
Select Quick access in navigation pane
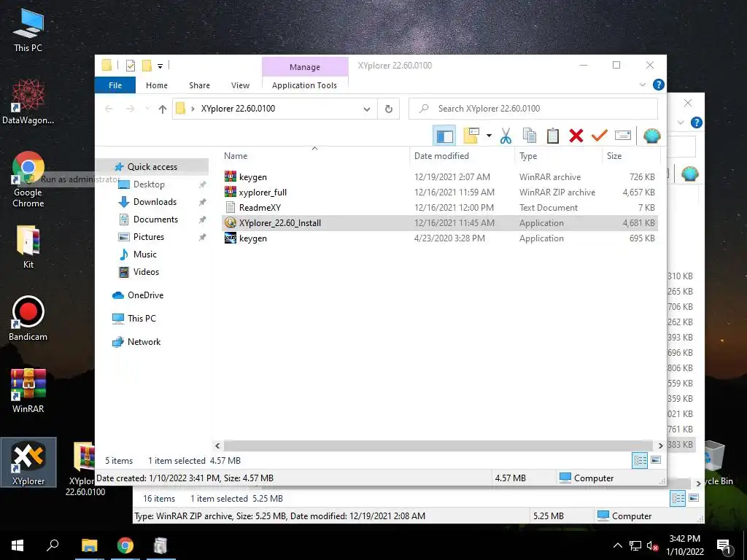[x=152, y=167]
